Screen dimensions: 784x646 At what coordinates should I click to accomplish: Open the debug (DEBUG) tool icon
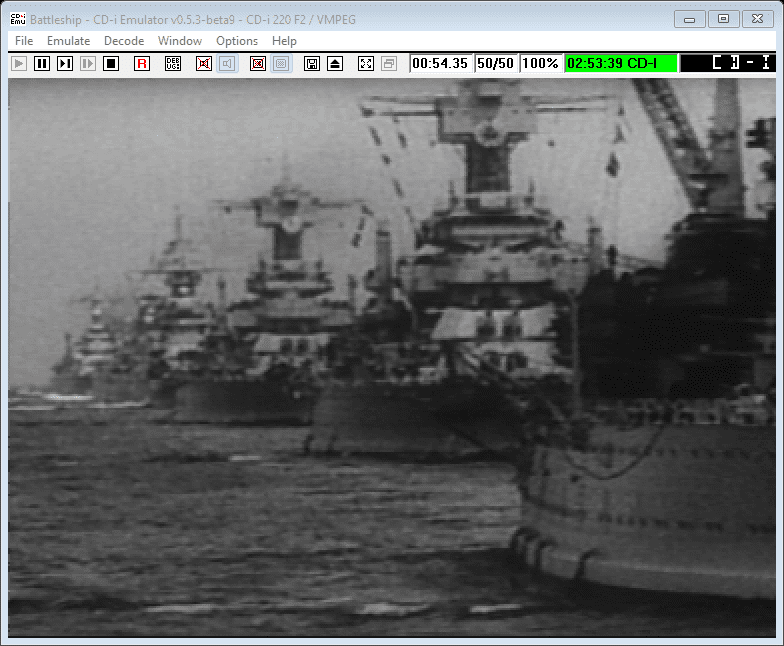tap(173, 63)
